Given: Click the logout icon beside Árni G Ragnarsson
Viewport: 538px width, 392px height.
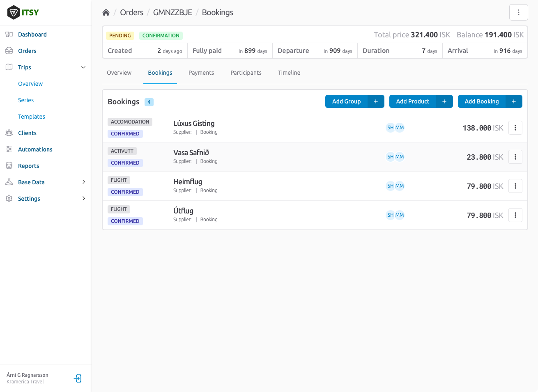Looking at the screenshot, I should tap(78, 378).
